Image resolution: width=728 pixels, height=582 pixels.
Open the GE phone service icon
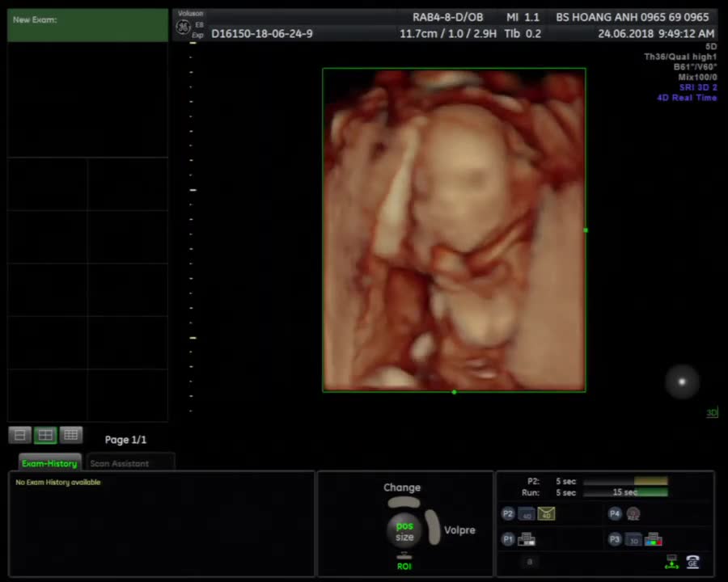(693, 562)
